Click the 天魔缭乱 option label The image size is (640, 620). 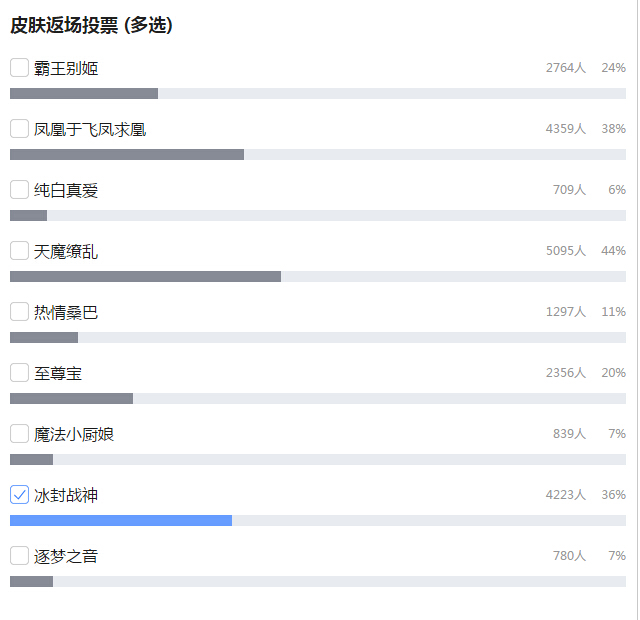(66, 251)
